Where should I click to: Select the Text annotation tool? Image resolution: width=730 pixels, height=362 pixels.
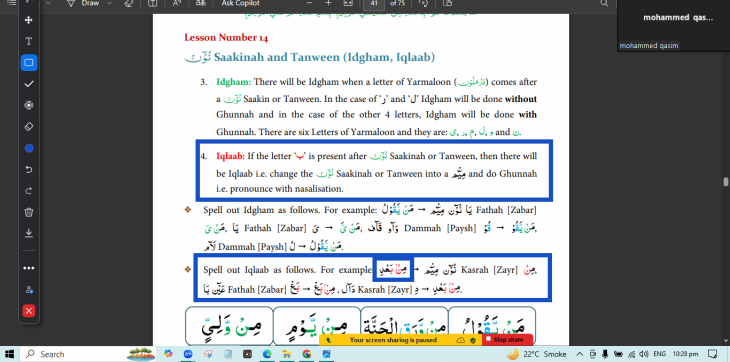coord(29,41)
